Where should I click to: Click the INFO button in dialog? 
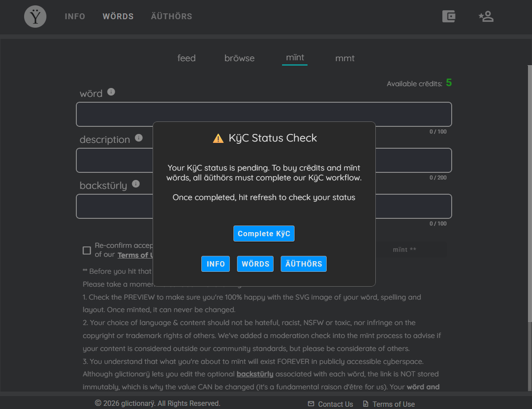pyautogui.click(x=216, y=264)
